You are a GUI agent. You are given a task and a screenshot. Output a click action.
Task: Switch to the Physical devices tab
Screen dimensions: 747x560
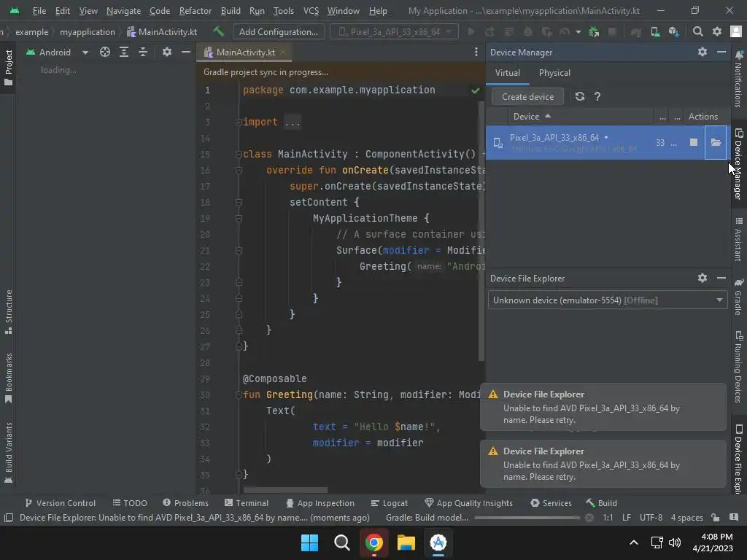[554, 73]
